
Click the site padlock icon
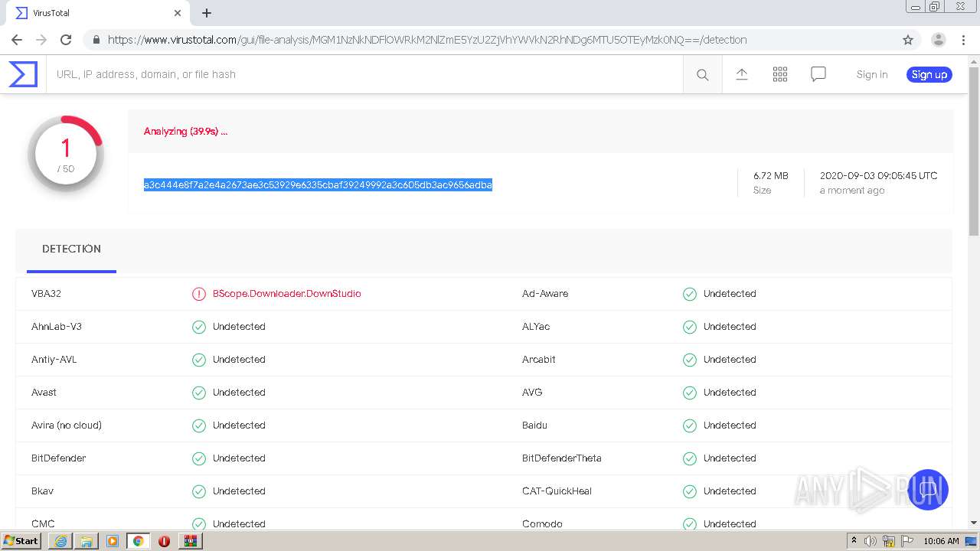pos(96,40)
